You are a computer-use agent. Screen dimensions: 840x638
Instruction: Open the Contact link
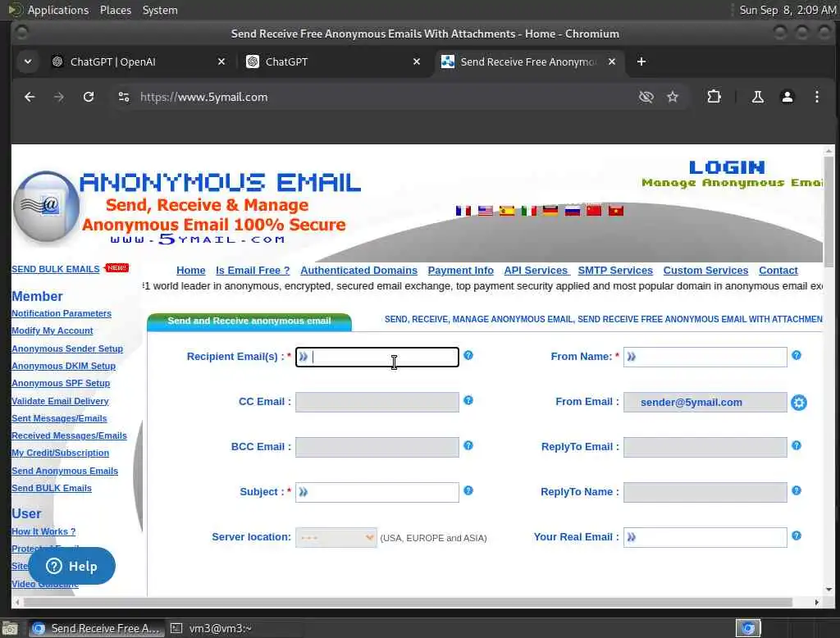[778, 271]
